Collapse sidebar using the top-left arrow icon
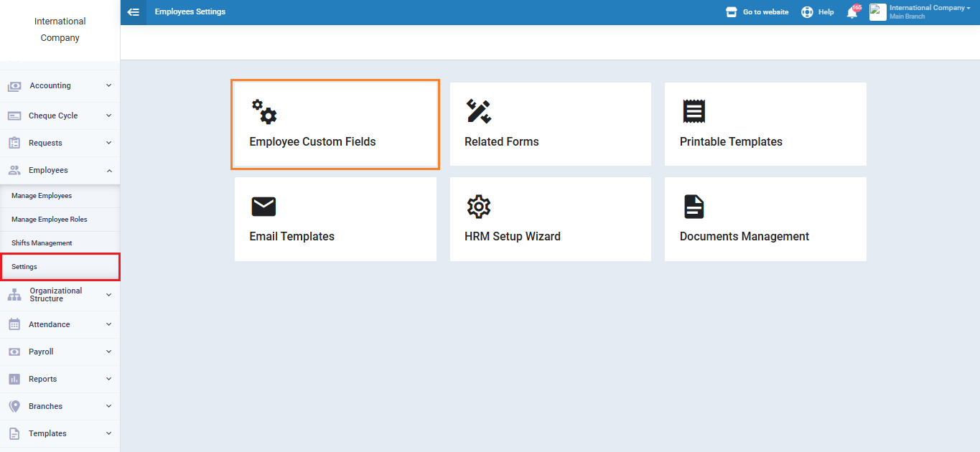Viewport: 980px width, 452px height. click(134, 12)
